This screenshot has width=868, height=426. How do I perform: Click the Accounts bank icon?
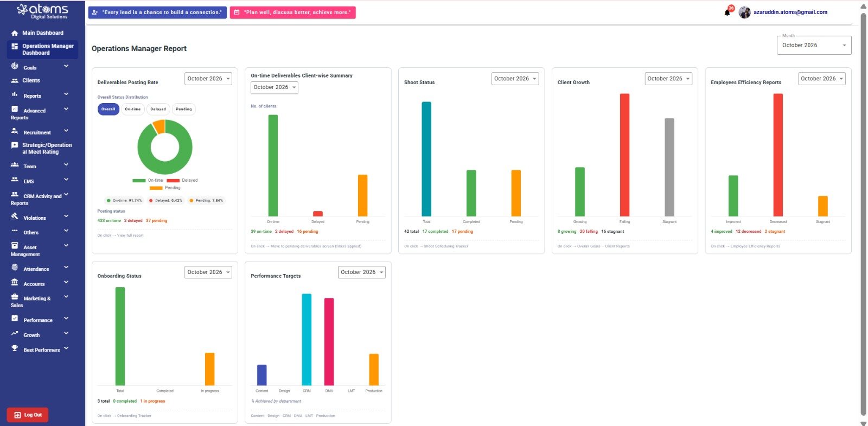click(x=15, y=282)
